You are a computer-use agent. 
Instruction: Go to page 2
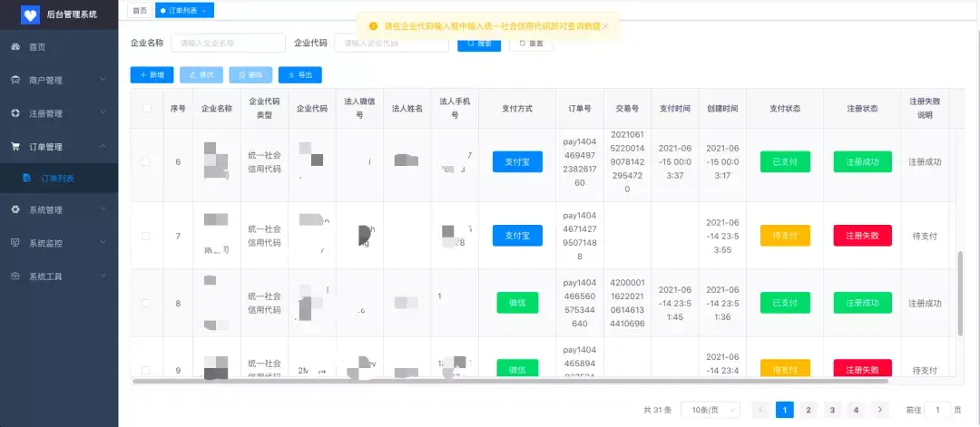point(808,410)
